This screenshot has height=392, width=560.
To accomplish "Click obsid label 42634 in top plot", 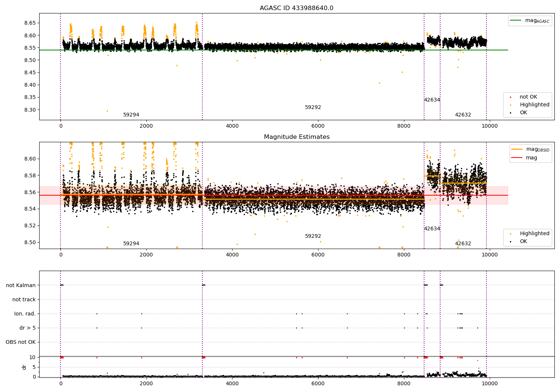I will tap(432, 100).
